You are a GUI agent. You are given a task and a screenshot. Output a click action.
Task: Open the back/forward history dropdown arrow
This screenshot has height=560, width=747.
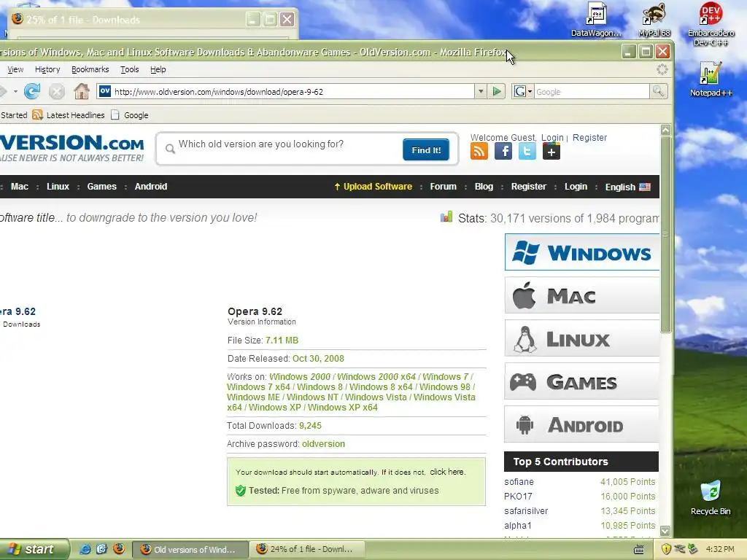tap(15, 91)
